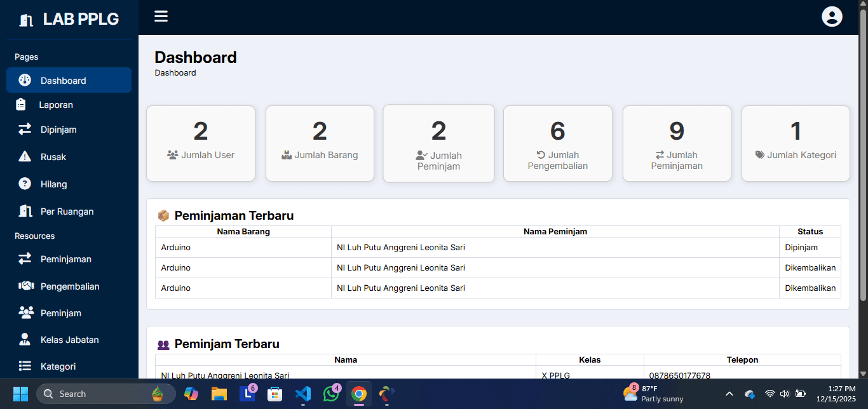Select the Jumlah Pengembalian card

[x=557, y=143]
